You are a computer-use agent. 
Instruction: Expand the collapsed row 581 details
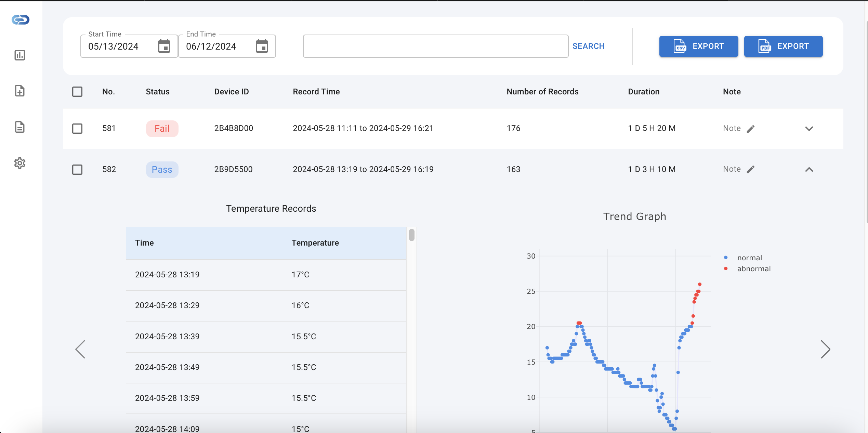pos(809,129)
